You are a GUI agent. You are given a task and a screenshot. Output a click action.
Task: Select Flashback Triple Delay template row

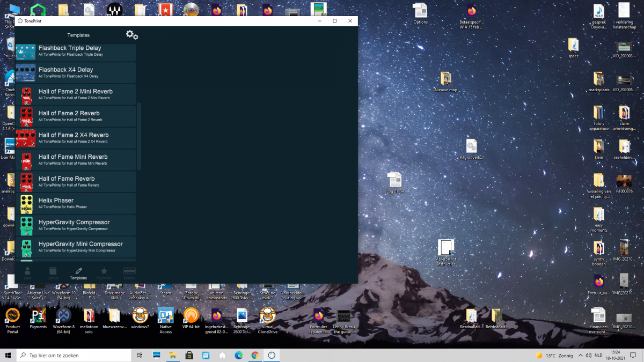(76, 51)
